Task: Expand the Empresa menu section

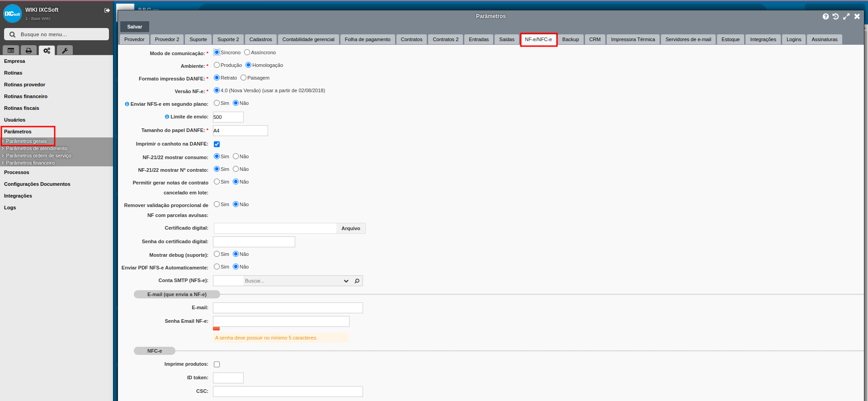Action: click(x=14, y=61)
